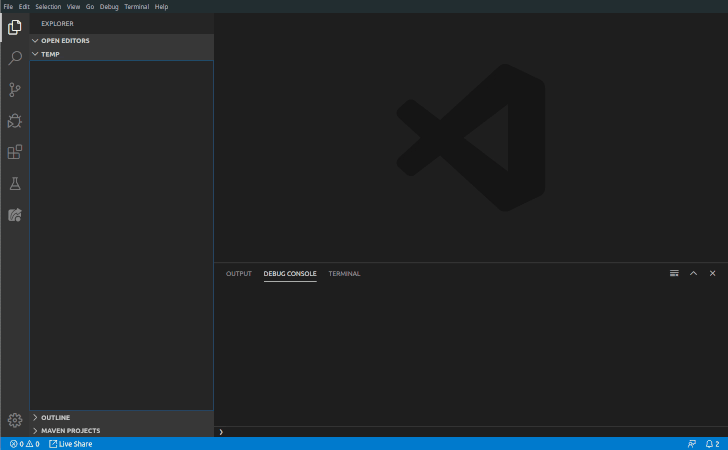The width and height of the screenshot is (728, 450).
Task: Collapse the Open Editors section
Action: (122, 41)
